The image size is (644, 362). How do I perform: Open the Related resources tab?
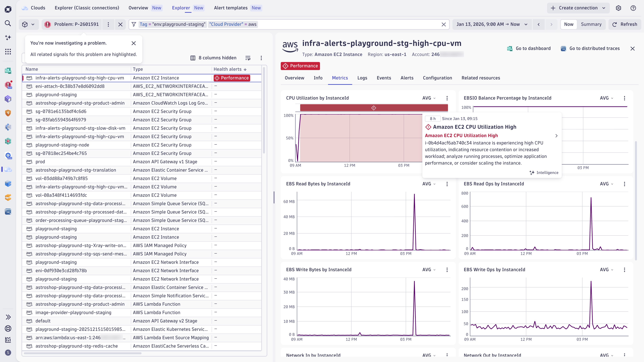tap(480, 78)
